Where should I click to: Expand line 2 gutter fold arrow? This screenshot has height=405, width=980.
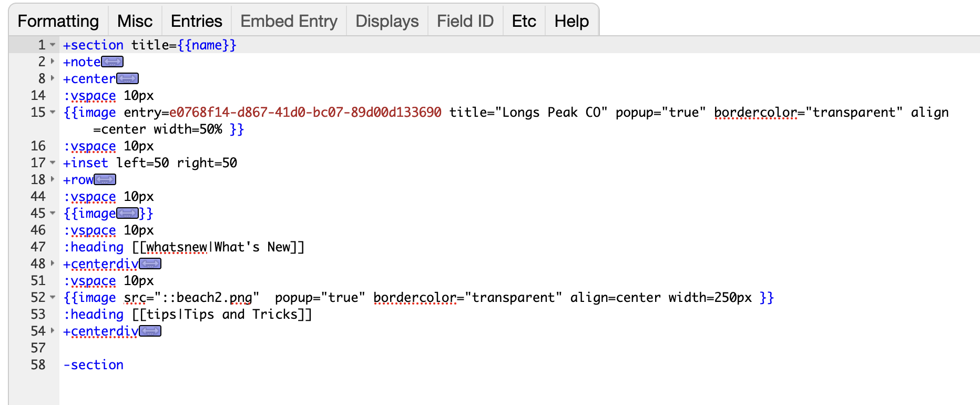pyautogui.click(x=53, y=62)
